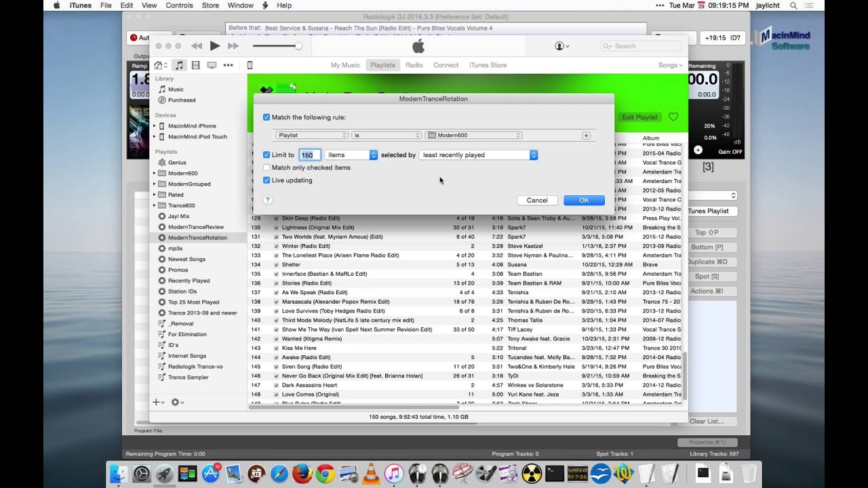The height and width of the screenshot is (488, 868).
Task: Open the sidebar gear actions menu
Action: [177, 402]
